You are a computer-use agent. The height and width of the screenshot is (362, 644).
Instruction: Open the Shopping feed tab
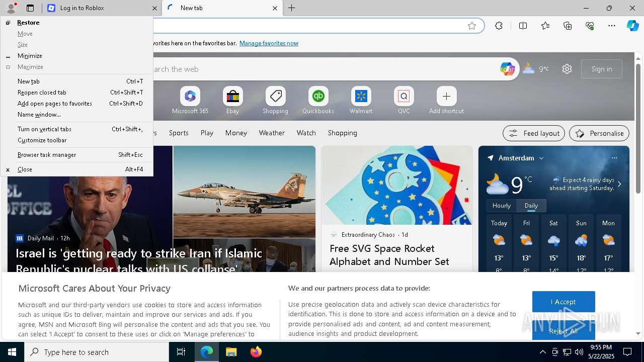pyautogui.click(x=343, y=133)
